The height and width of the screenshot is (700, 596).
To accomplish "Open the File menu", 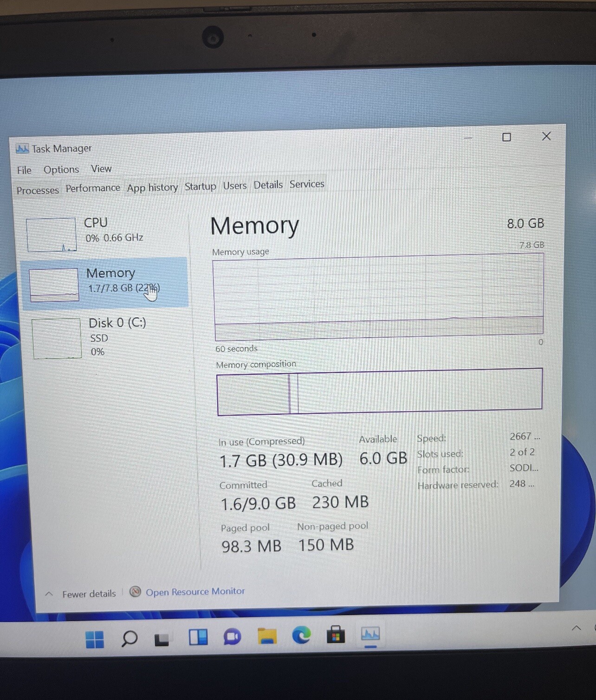I will 24,170.
